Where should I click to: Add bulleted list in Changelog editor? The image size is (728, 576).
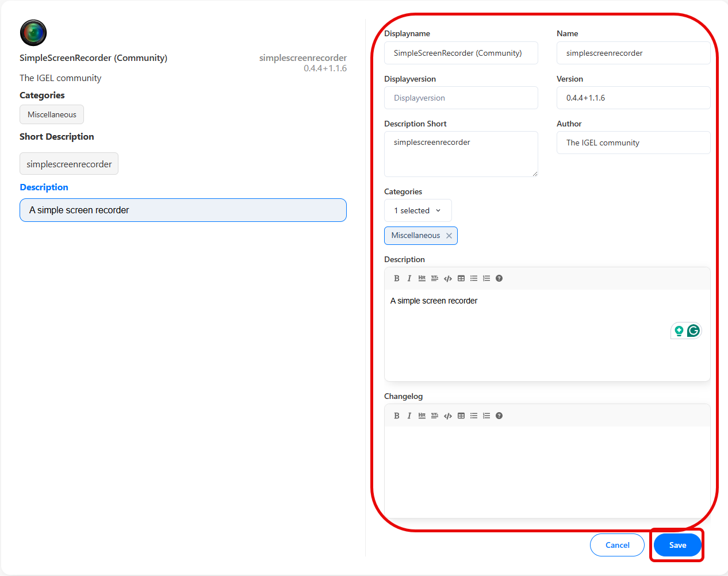pos(474,416)
